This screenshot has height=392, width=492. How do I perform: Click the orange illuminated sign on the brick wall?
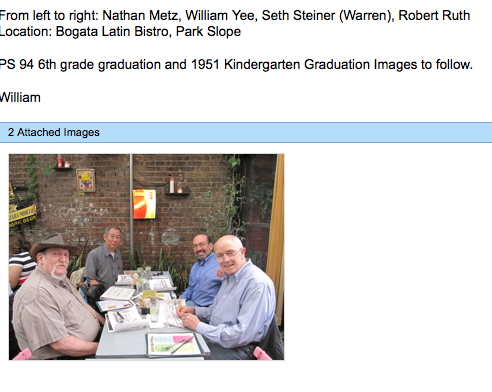144,204
